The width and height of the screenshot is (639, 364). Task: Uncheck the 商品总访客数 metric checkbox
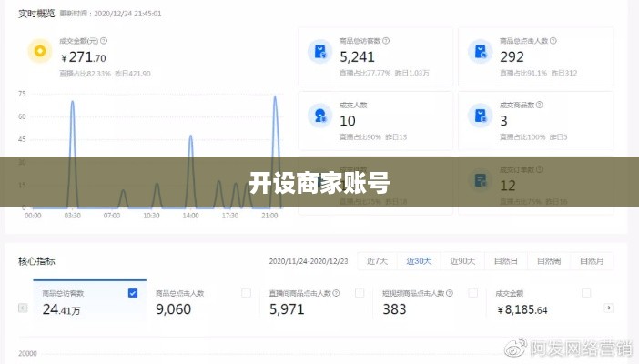point(133,293)
